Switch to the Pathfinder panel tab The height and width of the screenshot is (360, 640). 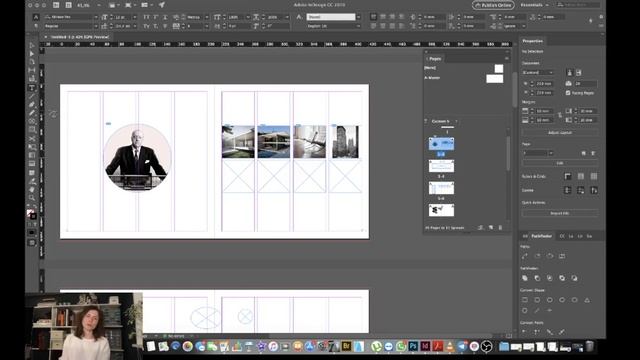click(x=541, y=236)
